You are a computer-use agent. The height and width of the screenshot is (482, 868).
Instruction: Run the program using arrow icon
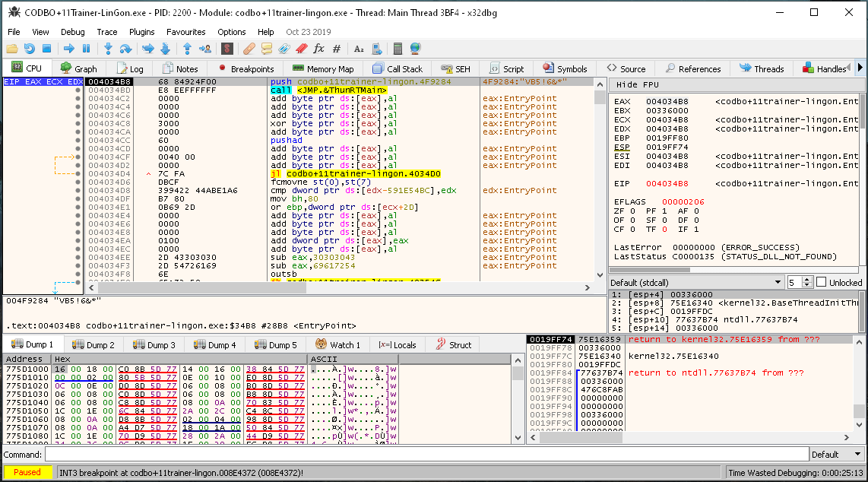(x=68, y=49)
